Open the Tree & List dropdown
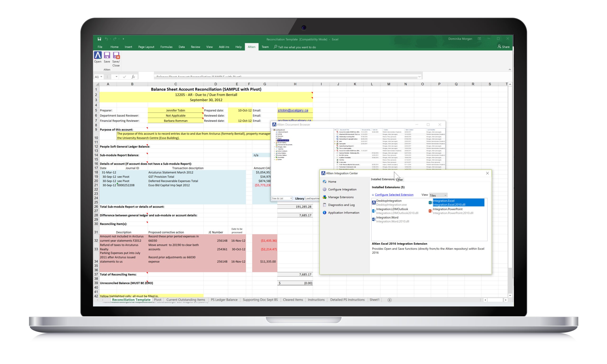 tap(282, 198)
